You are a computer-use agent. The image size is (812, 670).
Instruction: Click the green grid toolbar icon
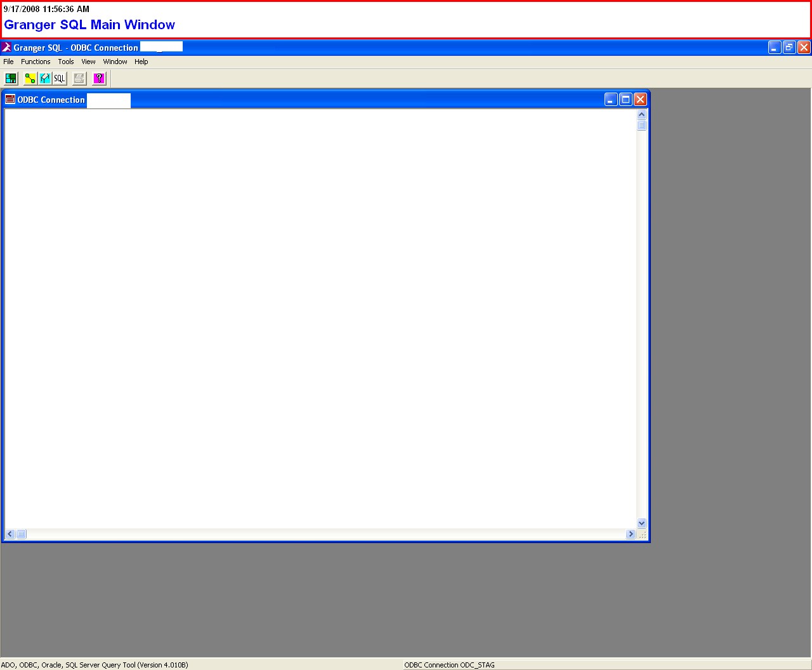pyautogui.click(x=11, y=79)
